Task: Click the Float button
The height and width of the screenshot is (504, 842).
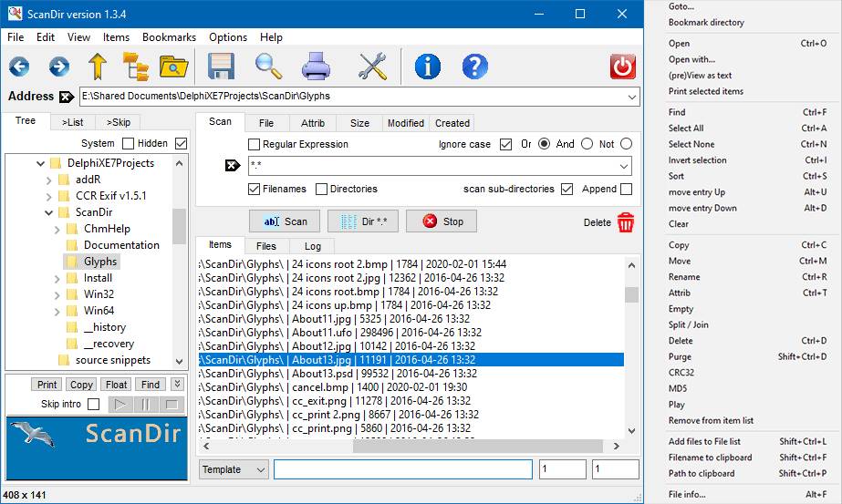Action: (116, 385)
